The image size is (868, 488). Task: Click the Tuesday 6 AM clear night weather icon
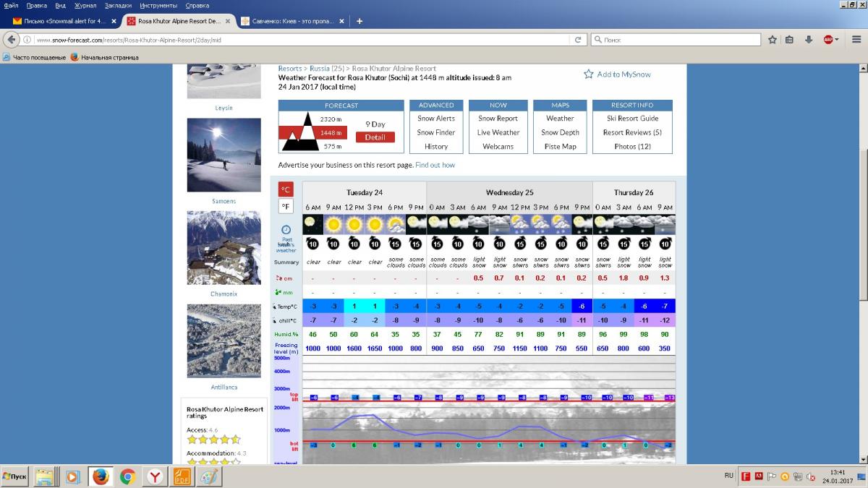tap(312, 224)
